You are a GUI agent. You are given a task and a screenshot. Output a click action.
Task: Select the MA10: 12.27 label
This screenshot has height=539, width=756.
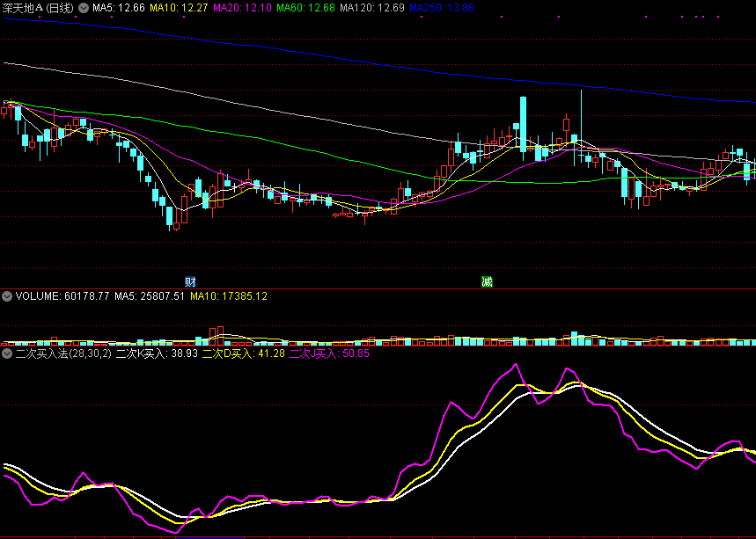click(x=179, y=8)
